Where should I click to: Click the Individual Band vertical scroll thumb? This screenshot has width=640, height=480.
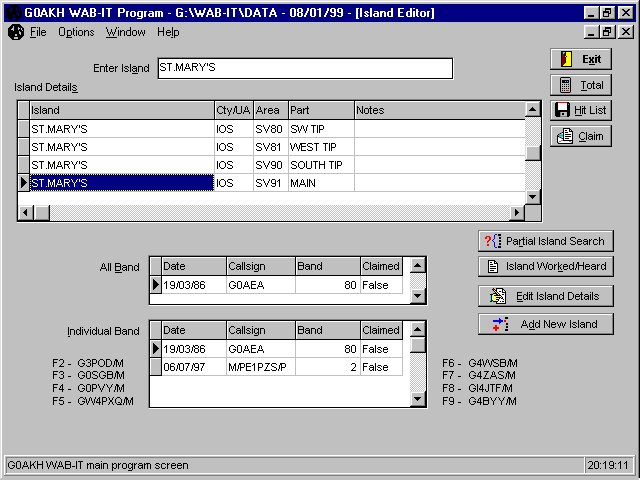417,344
